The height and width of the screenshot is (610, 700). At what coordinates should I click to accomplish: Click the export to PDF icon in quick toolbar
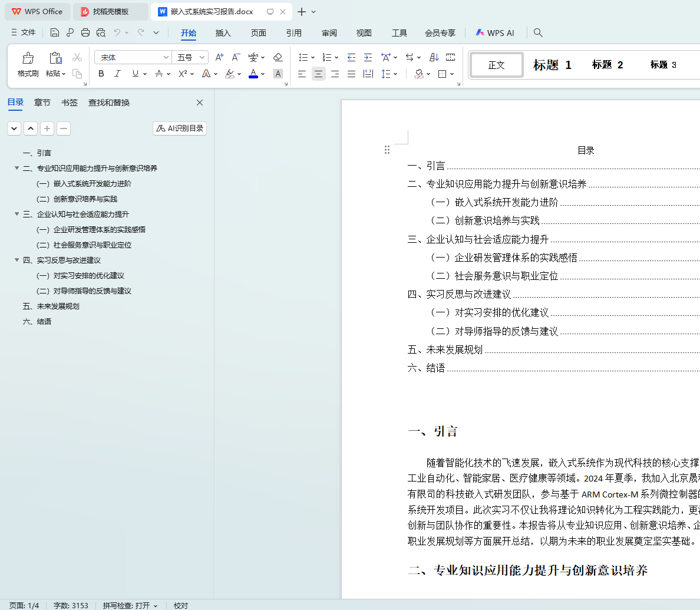click(x=70, y=32)
